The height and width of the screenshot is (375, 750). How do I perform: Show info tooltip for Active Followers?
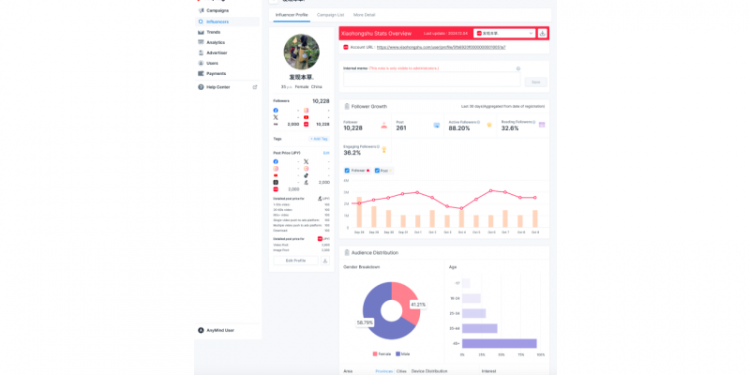click(x=478, y=122)
